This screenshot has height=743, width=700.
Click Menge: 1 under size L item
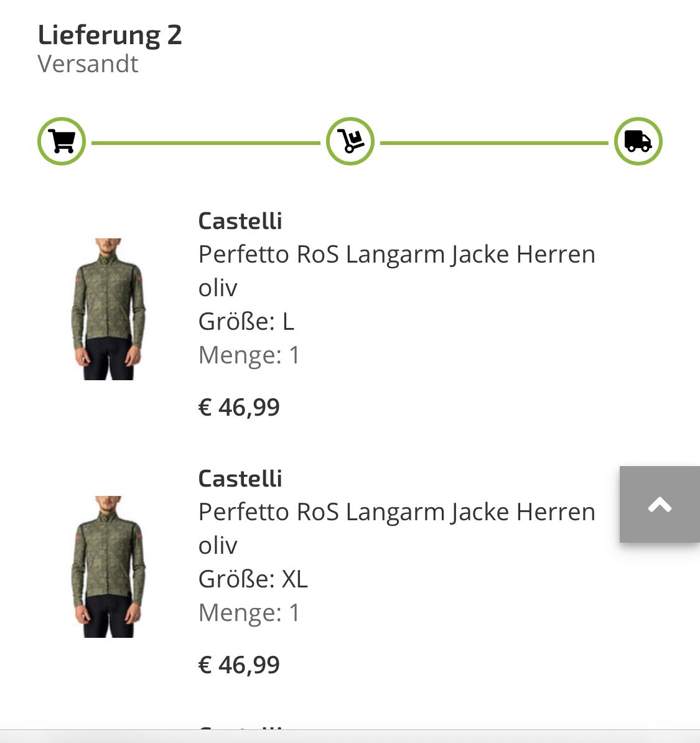[250, 355]
